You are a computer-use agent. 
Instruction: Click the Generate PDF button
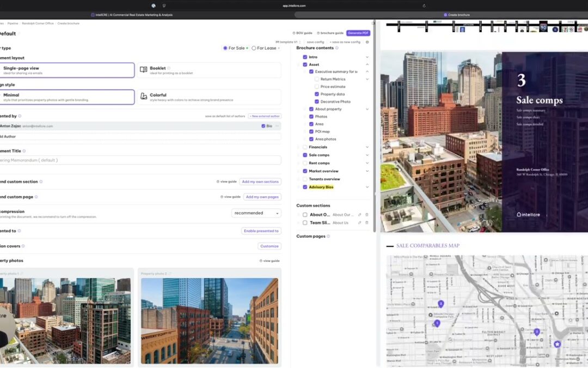point(358,33)
